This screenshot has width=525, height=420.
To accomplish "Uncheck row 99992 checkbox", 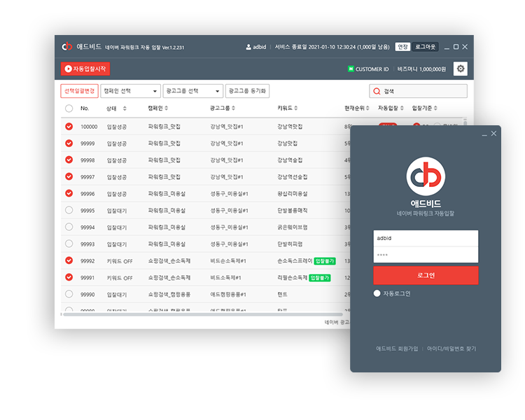I will click(x=69, y=260).
